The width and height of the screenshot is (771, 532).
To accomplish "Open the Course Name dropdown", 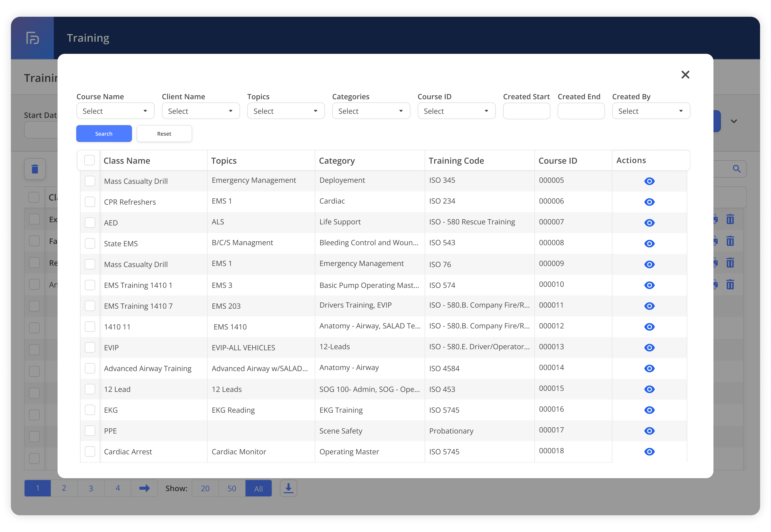I will point(115,111).
